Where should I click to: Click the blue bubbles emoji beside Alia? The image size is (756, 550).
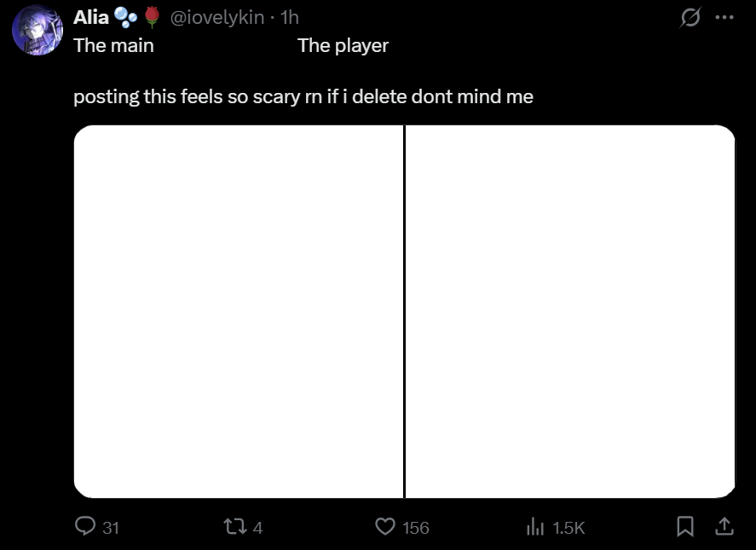125,17
